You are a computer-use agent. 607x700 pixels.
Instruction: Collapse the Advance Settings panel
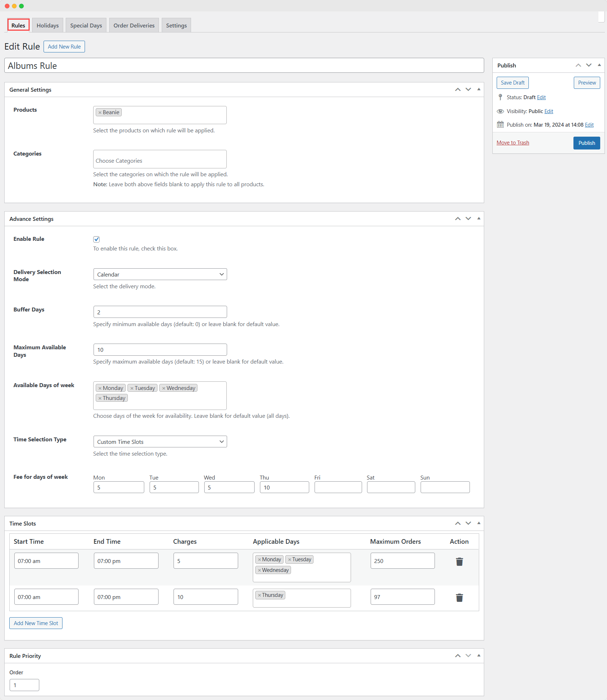(478, 219)
